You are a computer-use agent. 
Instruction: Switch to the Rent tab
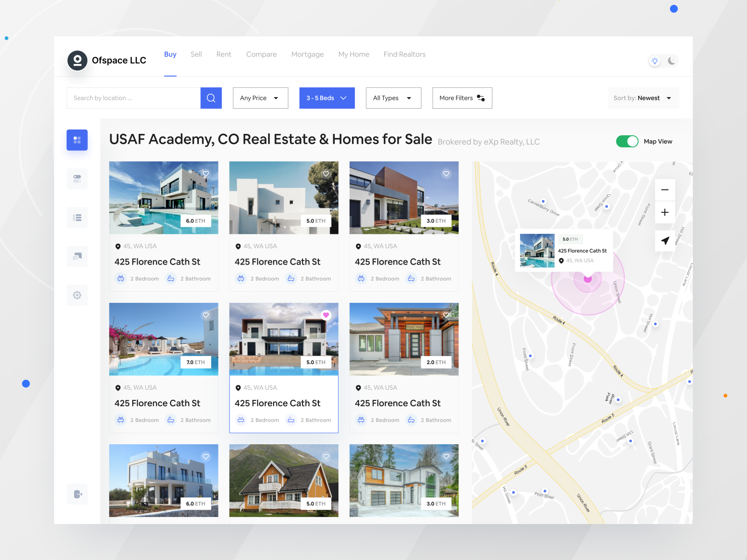click(x=224, y=55)
